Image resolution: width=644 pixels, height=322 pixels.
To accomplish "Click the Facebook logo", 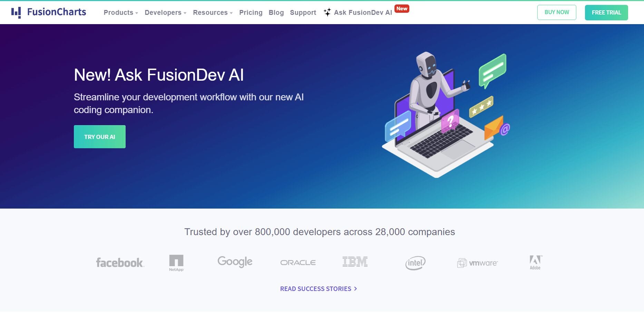I will 120,263.
